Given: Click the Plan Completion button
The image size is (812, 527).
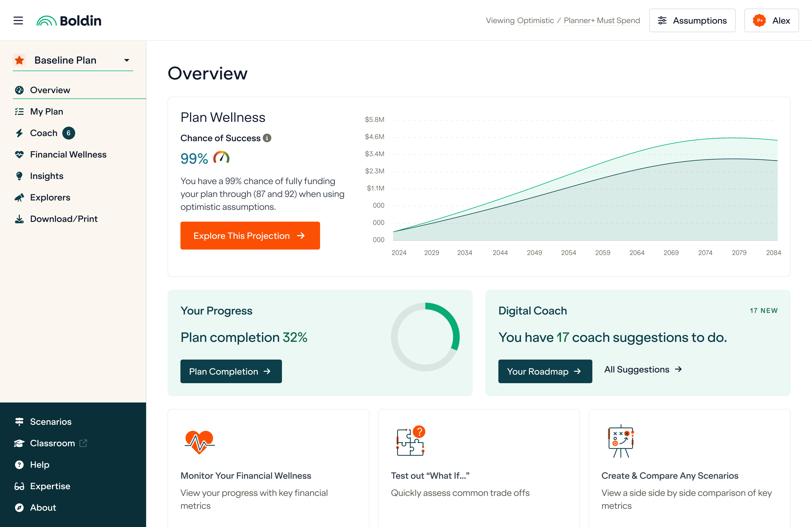Looking at the screenshot, I should point(231,371).
